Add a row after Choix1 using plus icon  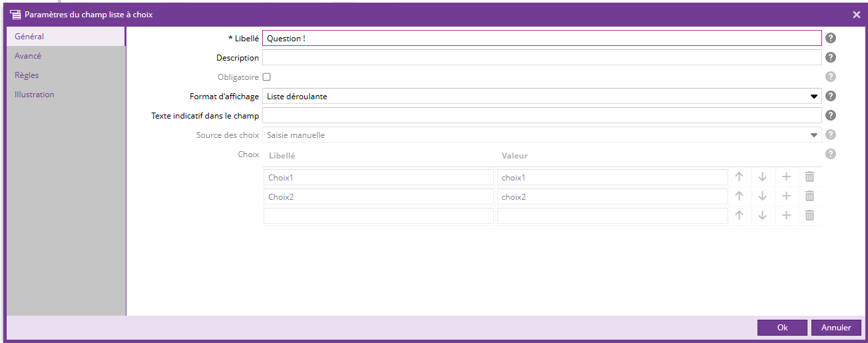click(x=786, y=177)
